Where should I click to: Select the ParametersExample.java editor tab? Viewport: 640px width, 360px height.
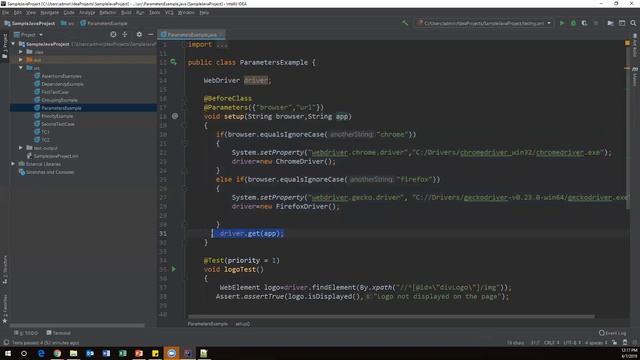[191, 35]
